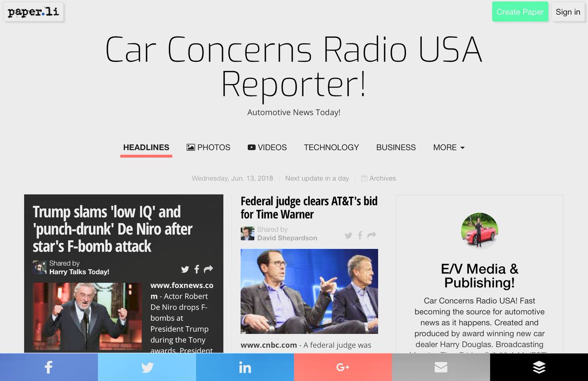
Task: Open the PHOTOS tab
Action: click(x=208, y=147)
